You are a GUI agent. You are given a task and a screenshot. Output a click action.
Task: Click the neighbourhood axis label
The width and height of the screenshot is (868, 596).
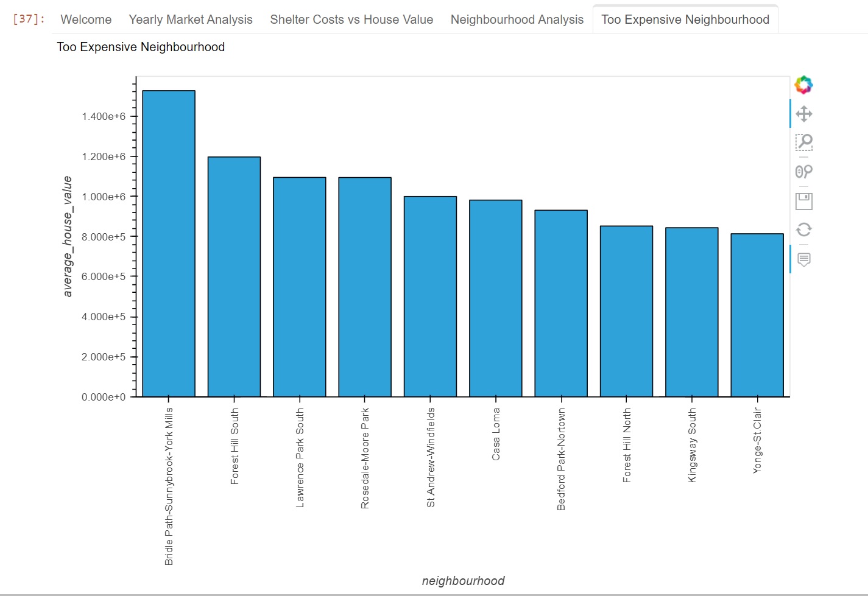(463, 580)
